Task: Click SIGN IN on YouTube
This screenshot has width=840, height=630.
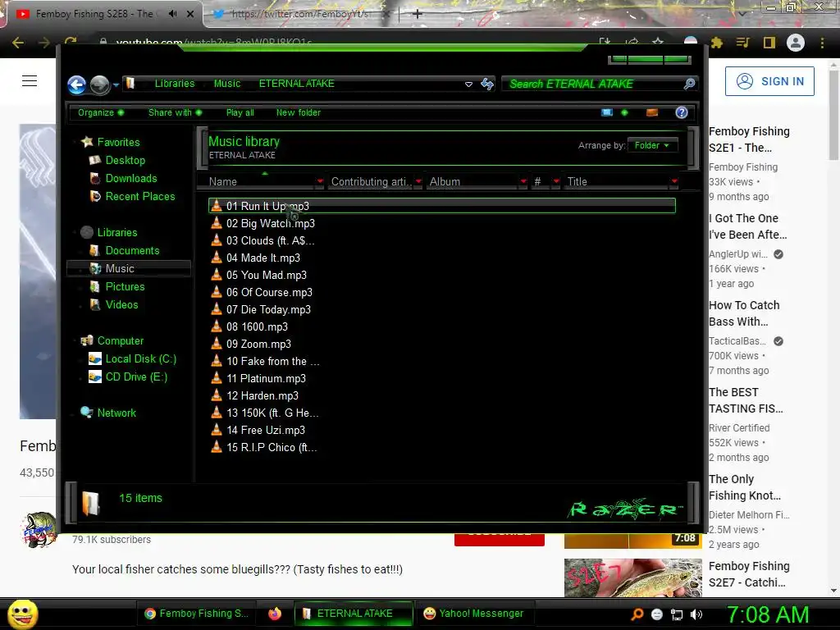Action: coord(769,81)
